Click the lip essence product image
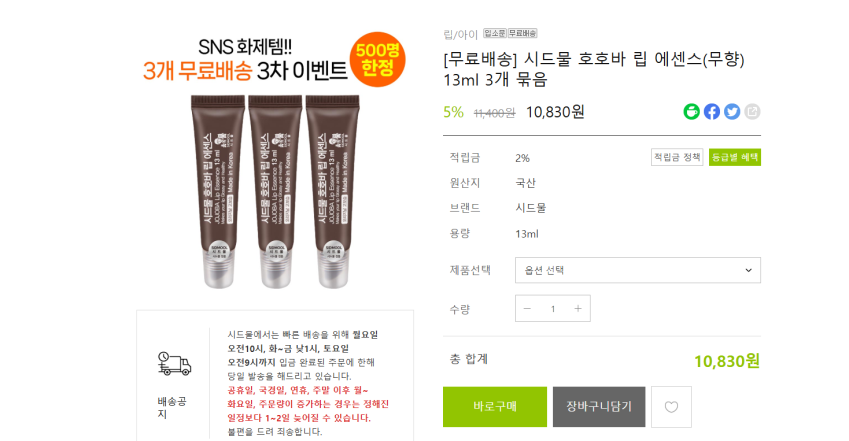The image size is (849, 441). coord(275,191)
